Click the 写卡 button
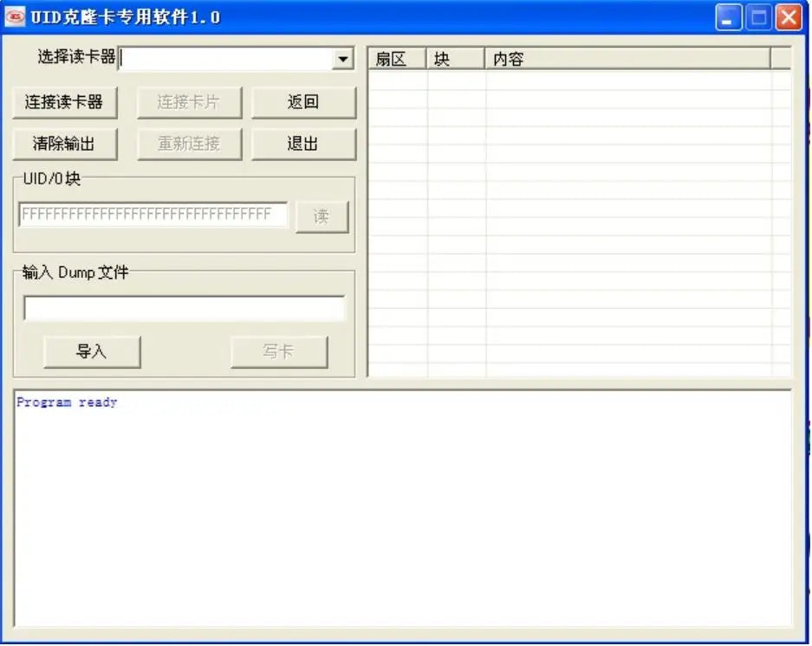The height and width of the screenshot is (646, 812). tap(279, 352)
